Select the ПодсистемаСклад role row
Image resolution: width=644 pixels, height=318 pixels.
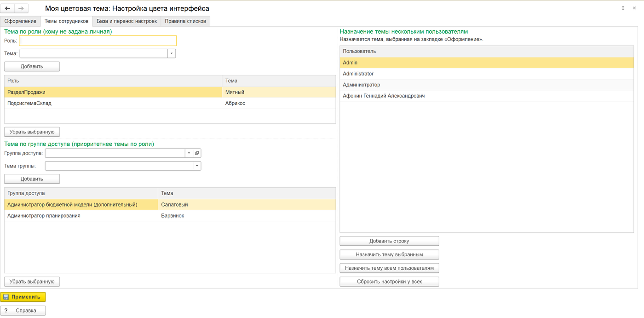click(170, 103)
